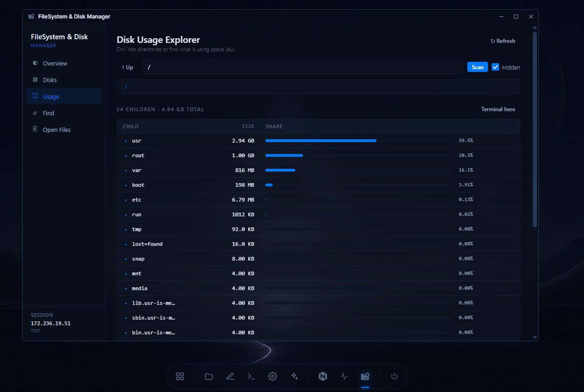Select the Usage sidebar item

click(x=64, y=96)
